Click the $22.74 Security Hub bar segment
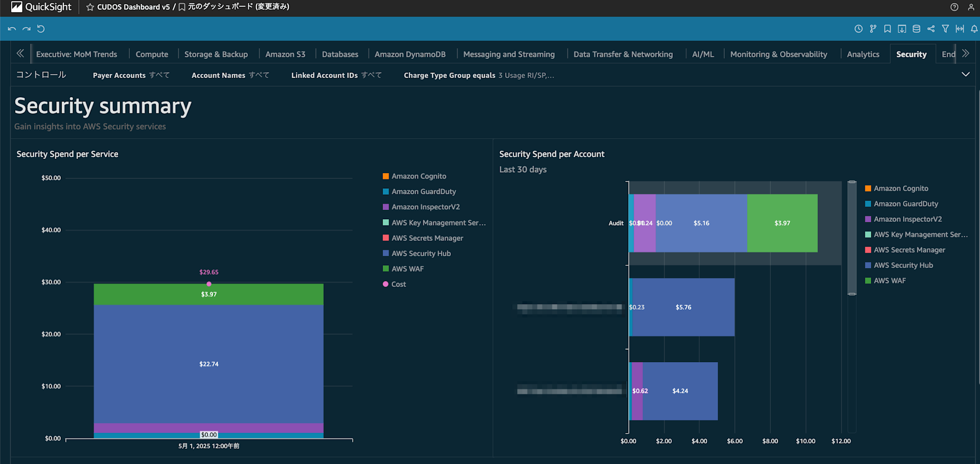Screen dimensions: 980x464 pyautogui.click(x=209, y=364)
